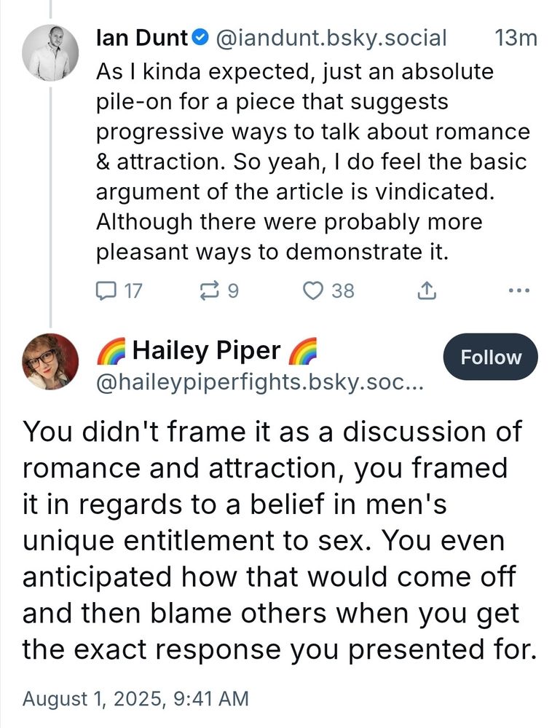Viewport: 560px width, 728px height.
Task: Open the three-dot more options menu
Action: [x=518, y=291]
